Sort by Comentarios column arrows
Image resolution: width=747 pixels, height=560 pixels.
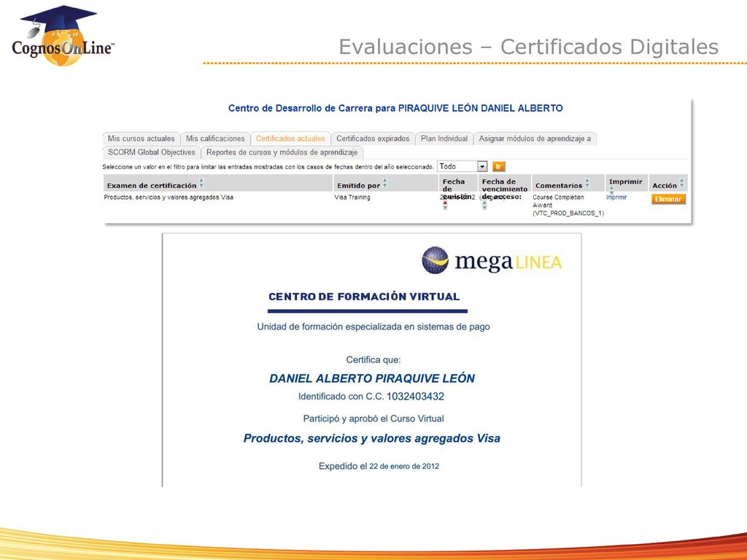(x=587, y=183)
